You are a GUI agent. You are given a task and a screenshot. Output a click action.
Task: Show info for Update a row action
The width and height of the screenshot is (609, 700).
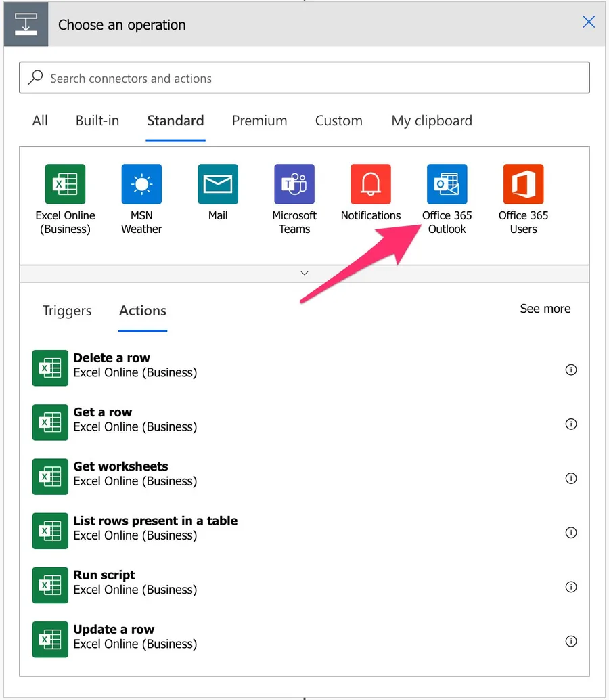(x=571, y=641)
